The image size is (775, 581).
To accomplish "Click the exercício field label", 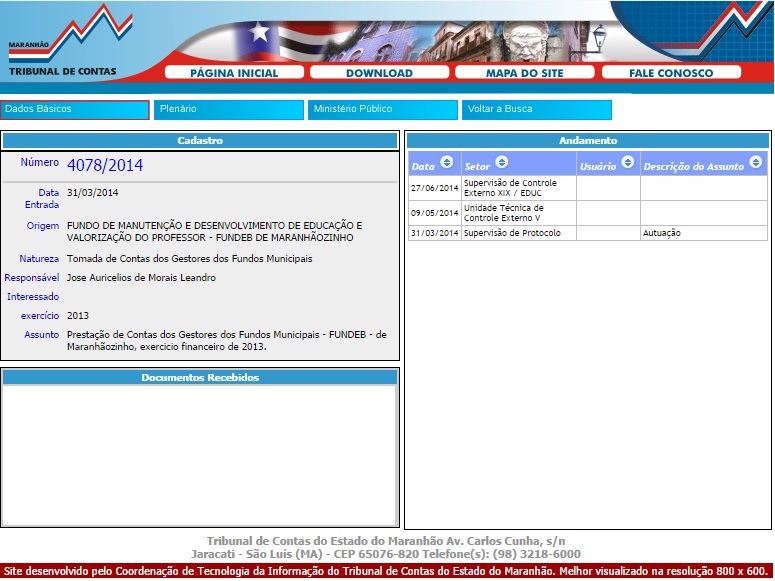I will (x=40, y=315).
